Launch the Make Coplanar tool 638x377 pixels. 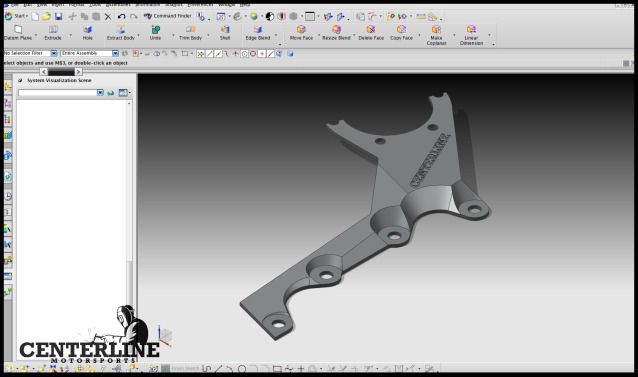[436, 35]
